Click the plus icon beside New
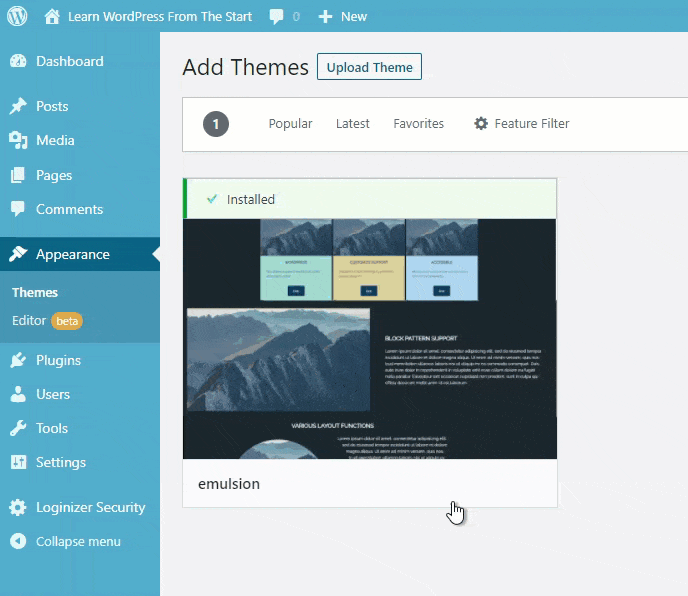 point(325,17)
